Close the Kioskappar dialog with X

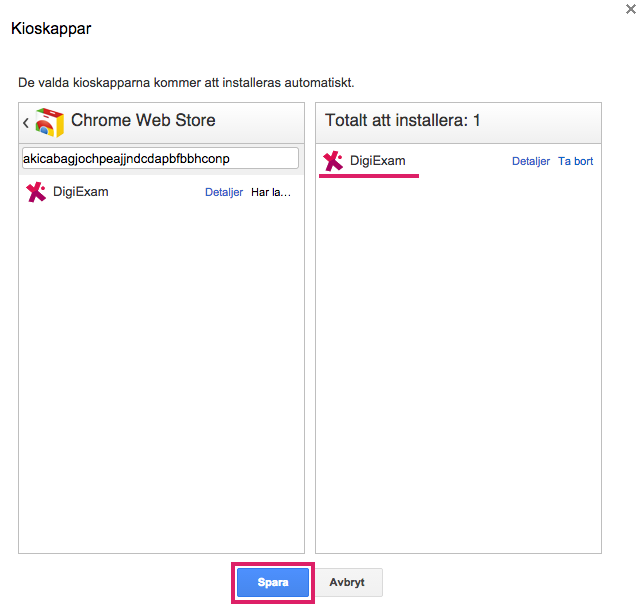point(631,9)
